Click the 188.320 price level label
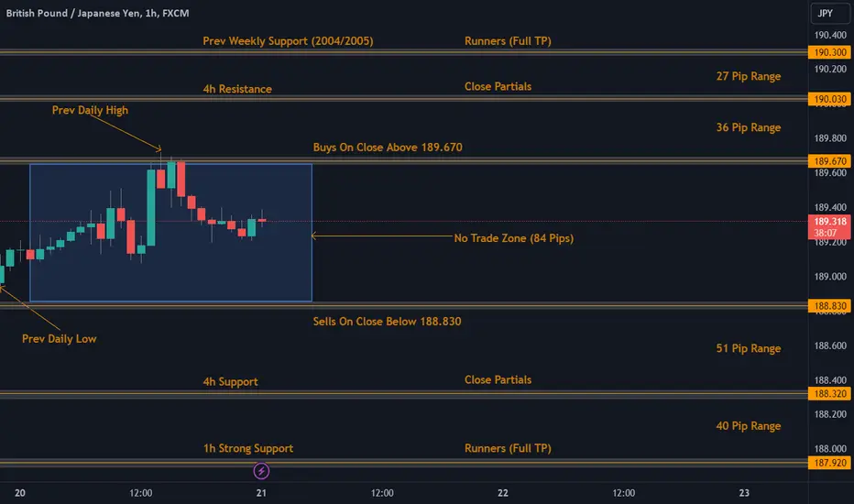This screenshot has width=854, height=504. click(827, 394)
